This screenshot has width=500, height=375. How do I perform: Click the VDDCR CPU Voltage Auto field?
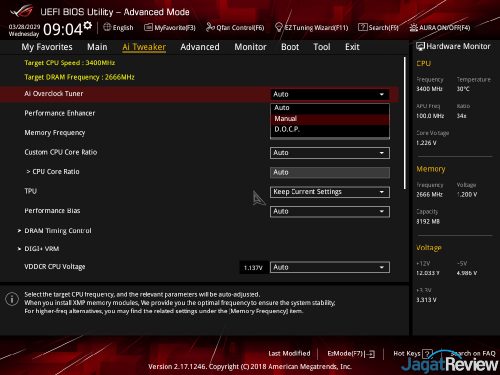330,267
